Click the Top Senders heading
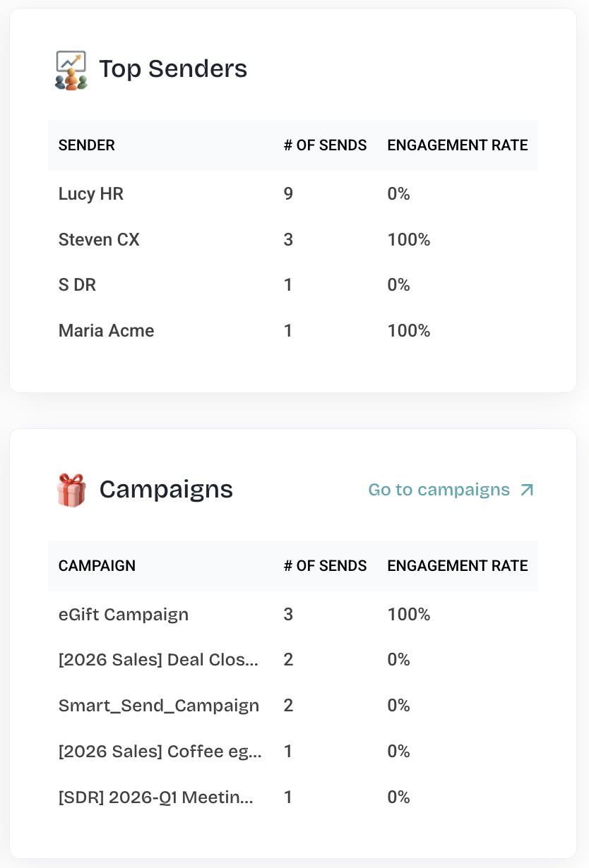The height and width of the screenshot is (868, 589). point(173,69)
